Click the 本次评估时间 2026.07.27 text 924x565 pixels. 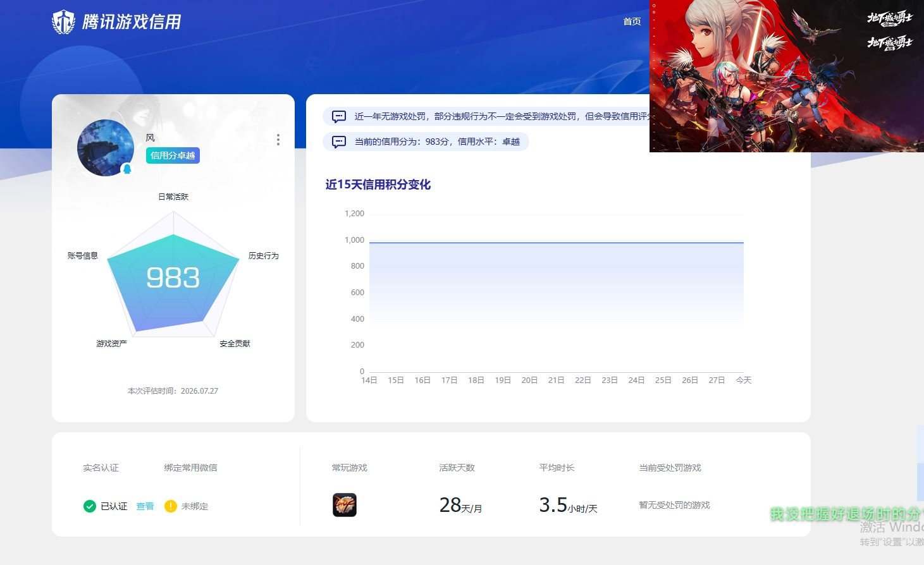point(173,391)
